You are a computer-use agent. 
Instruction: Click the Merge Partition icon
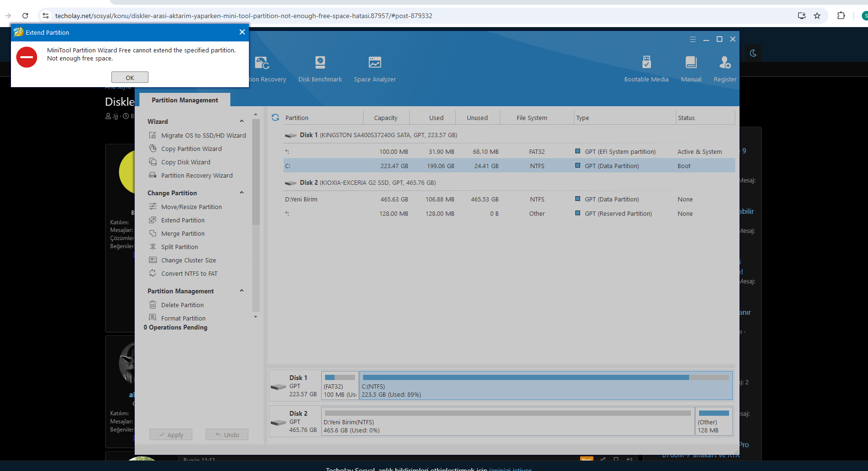tap(153, 233)
